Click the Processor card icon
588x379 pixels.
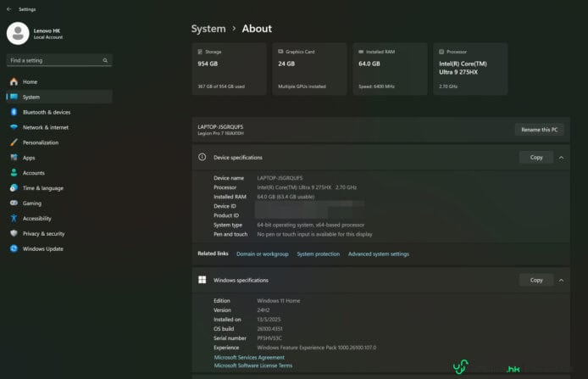pos(441,52)
